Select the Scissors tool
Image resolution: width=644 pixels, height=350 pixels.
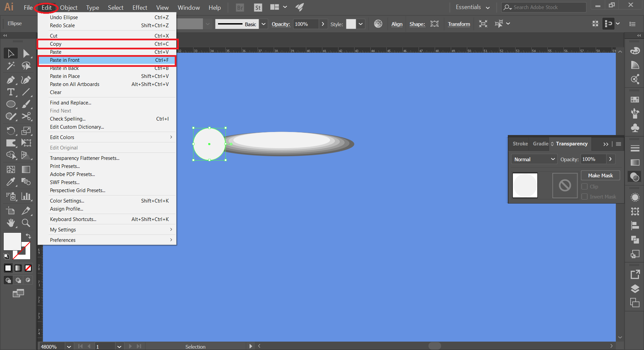click(26, 116)
